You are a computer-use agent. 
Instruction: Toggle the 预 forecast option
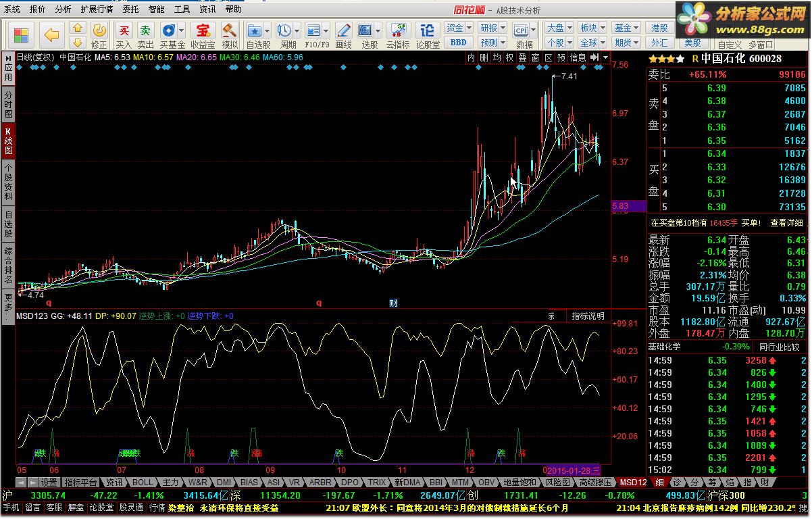[561, 57]
